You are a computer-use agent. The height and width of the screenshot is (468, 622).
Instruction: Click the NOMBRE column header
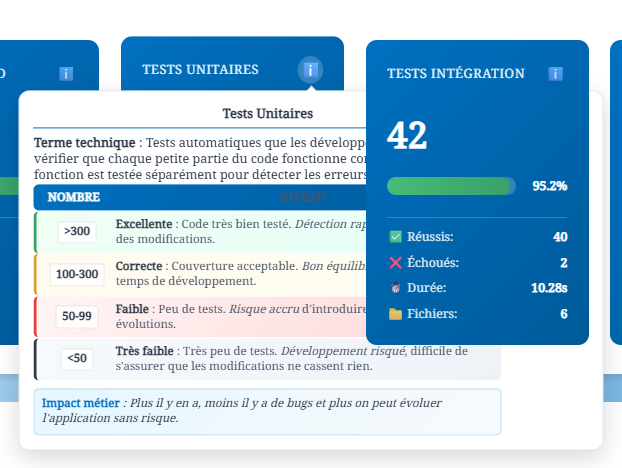74,197
